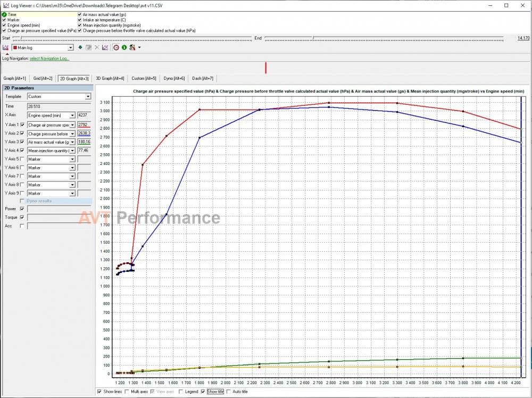Click the select Navigation Log link
The height and width of the screenshot is (398, 532).
coord(49,59)
